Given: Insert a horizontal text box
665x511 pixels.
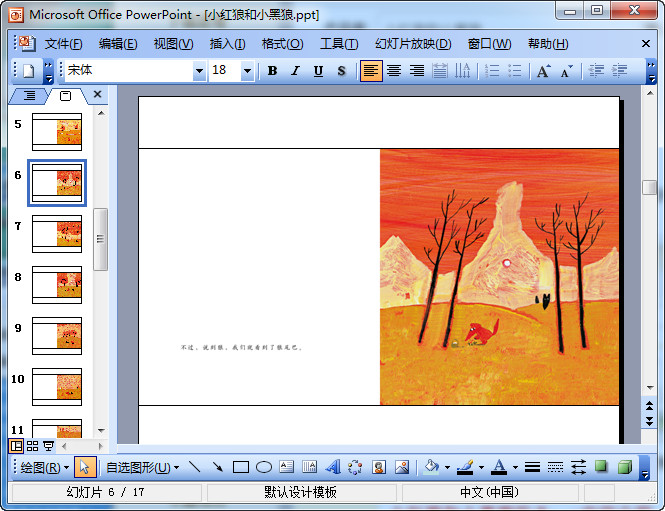Looking at the screenshot, I should click(x=287, y=467).
